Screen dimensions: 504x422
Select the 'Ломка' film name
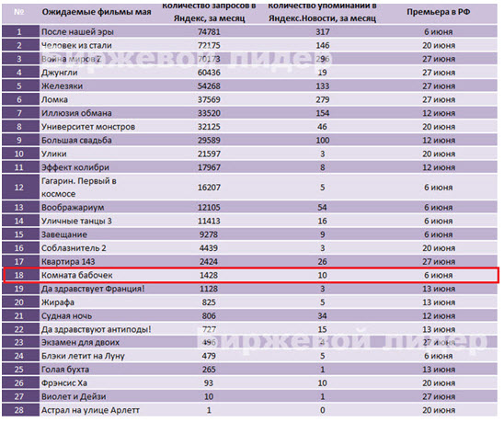[54, 99]
